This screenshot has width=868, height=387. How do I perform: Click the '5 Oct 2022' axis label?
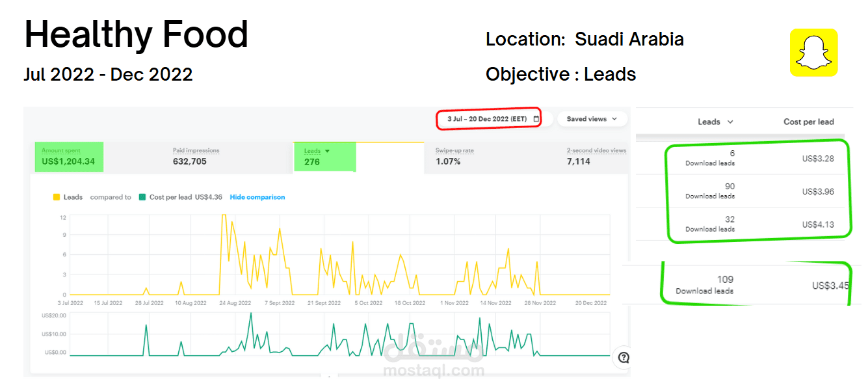pos(369,303)
